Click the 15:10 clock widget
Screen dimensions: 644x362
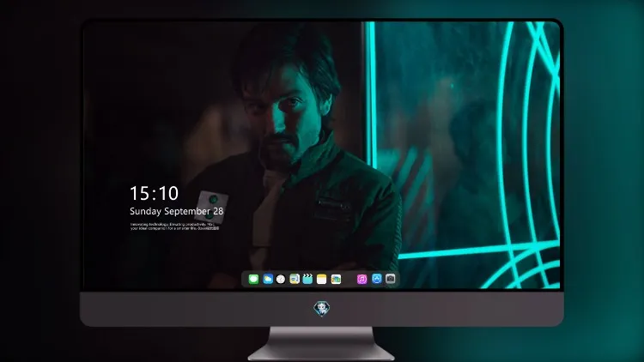tap(154, 193)
